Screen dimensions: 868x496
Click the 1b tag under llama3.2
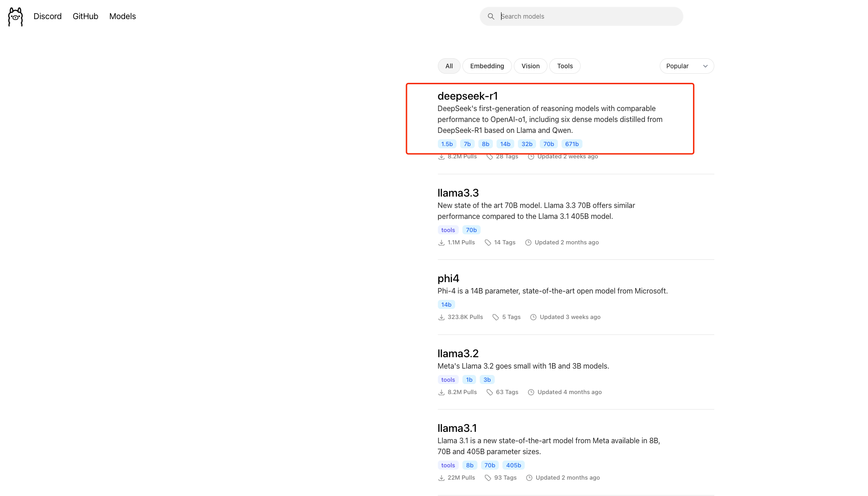[x=469, y=380]
